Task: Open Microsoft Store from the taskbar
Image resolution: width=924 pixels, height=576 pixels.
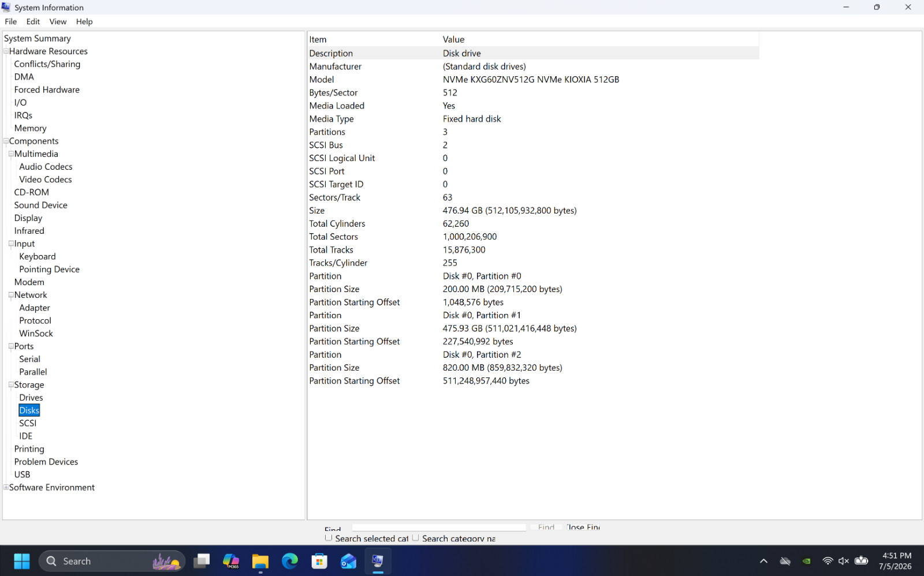Action: point(319,561)
